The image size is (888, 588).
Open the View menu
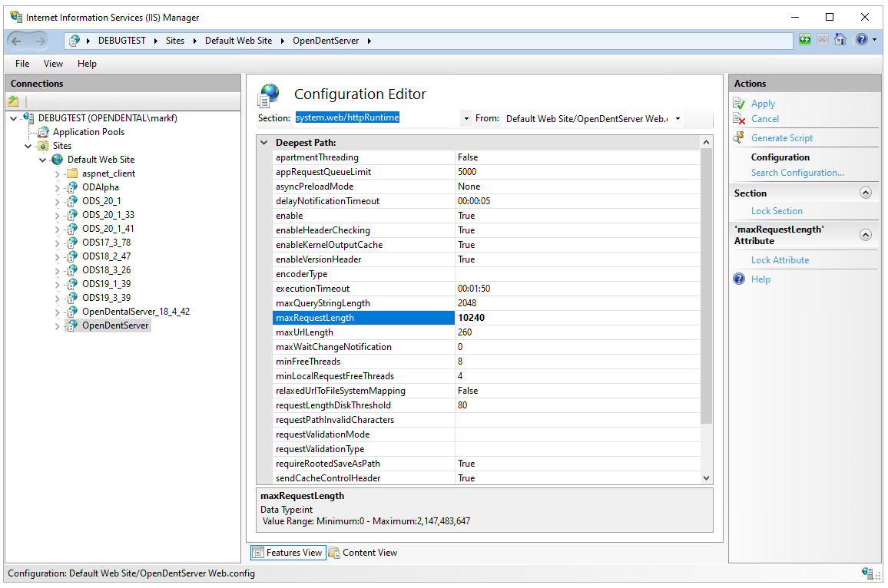pyautogui.click(x=53, y=64)
